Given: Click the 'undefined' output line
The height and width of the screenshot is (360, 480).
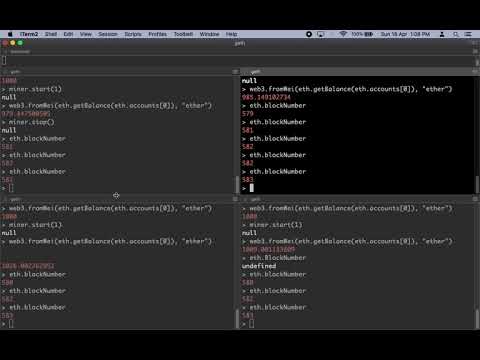Looking at the screenshot, I should (x=259, y=266).
